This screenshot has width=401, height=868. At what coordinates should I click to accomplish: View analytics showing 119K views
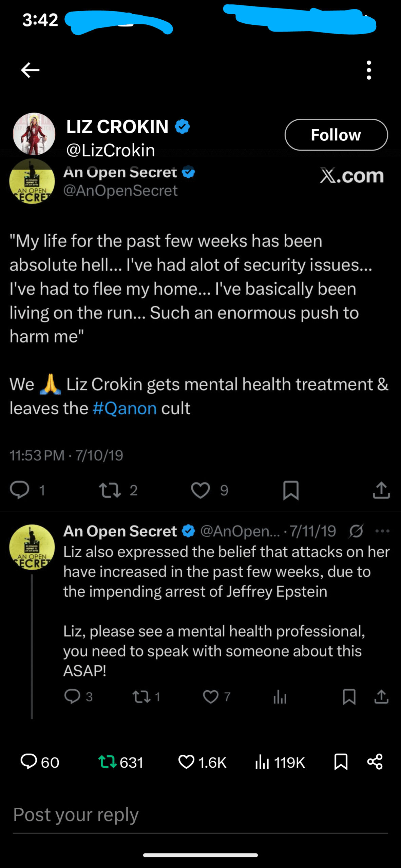pos(262,762)
